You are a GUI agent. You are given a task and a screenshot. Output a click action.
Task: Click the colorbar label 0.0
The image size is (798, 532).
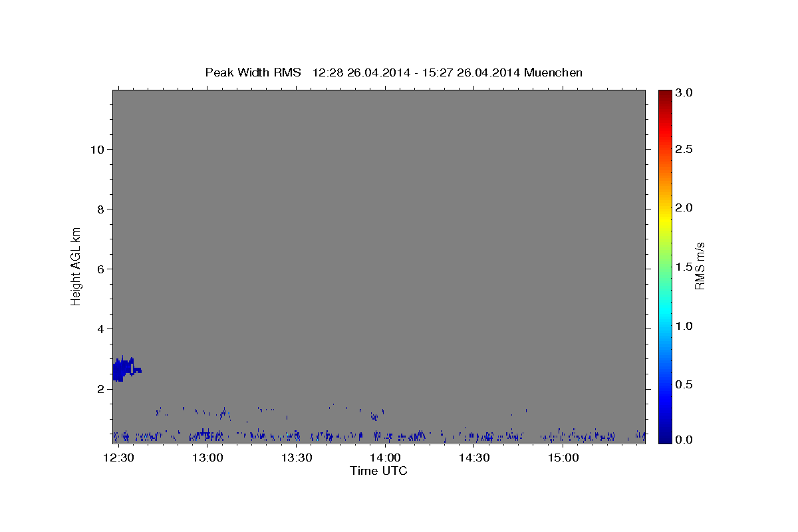tap(685, 440)
